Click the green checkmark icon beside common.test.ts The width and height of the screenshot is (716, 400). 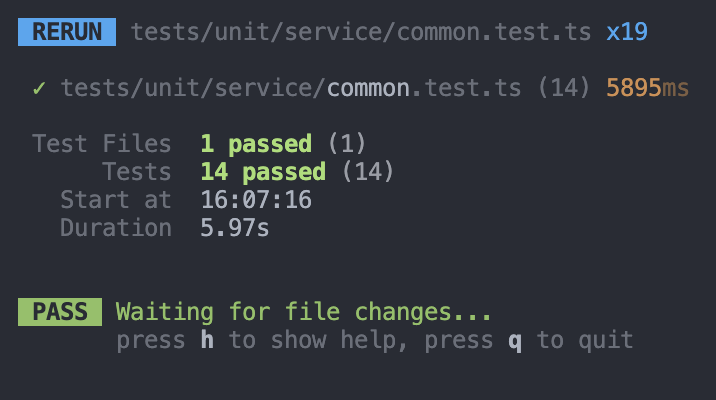[39, 88]
